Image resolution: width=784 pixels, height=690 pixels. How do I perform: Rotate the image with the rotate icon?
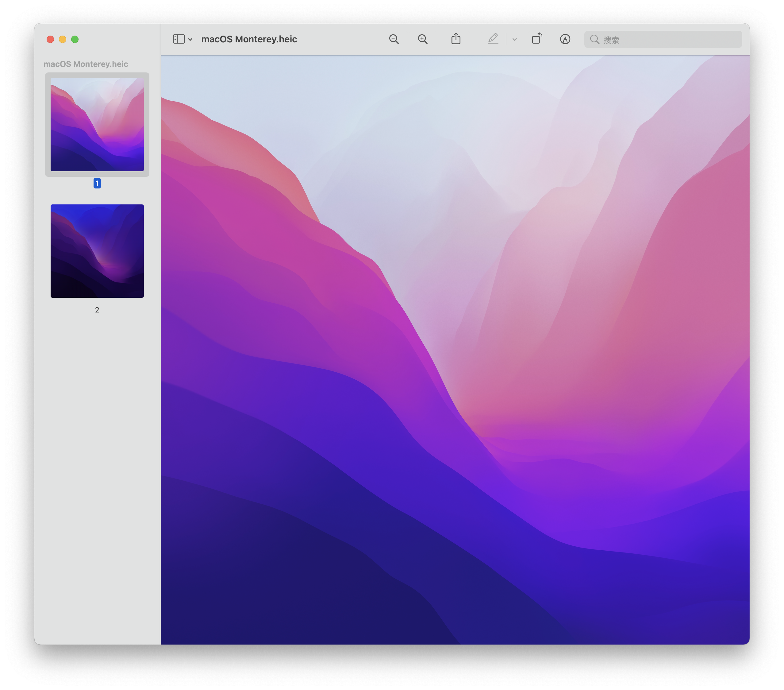tap(536, 39)
